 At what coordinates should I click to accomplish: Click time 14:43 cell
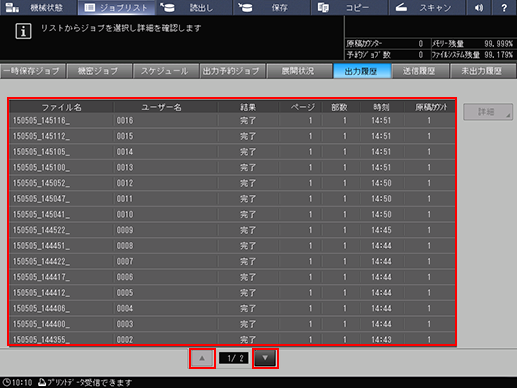click(382, 339)
